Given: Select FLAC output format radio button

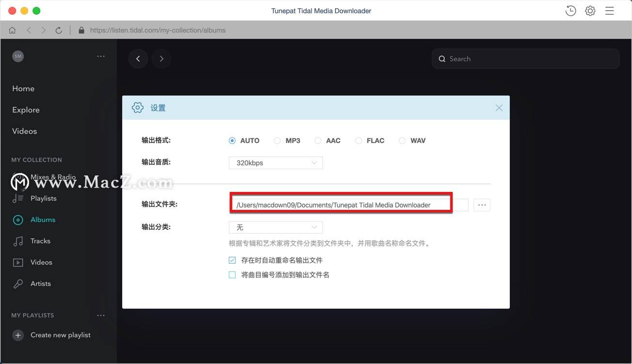Looking at the screenshot, I should [359, 141].
